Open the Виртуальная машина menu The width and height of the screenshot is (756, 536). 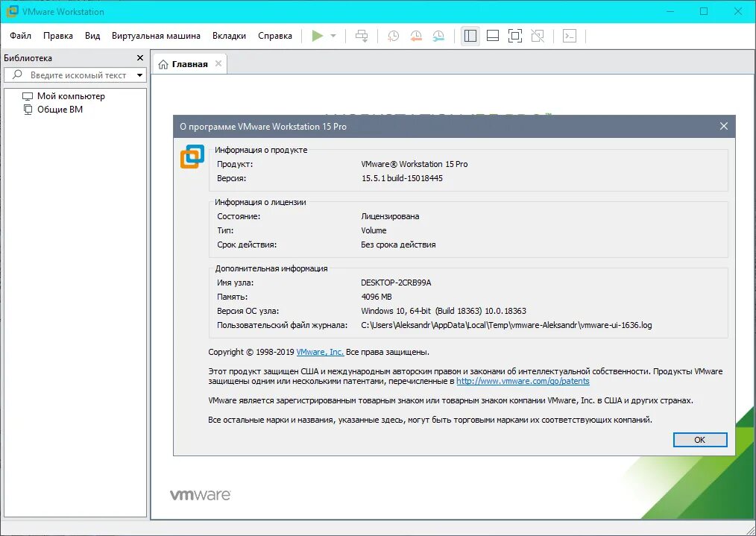[156, 36]
